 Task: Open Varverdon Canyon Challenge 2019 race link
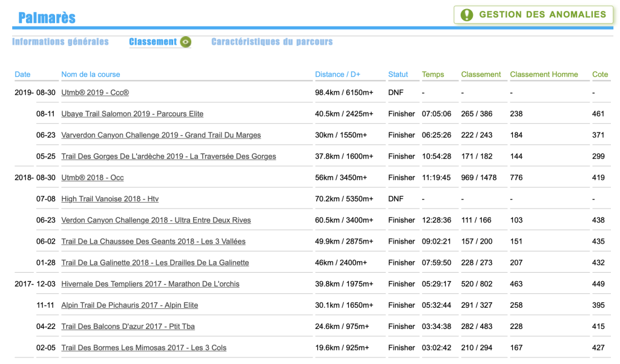click(x=161, y=135)
